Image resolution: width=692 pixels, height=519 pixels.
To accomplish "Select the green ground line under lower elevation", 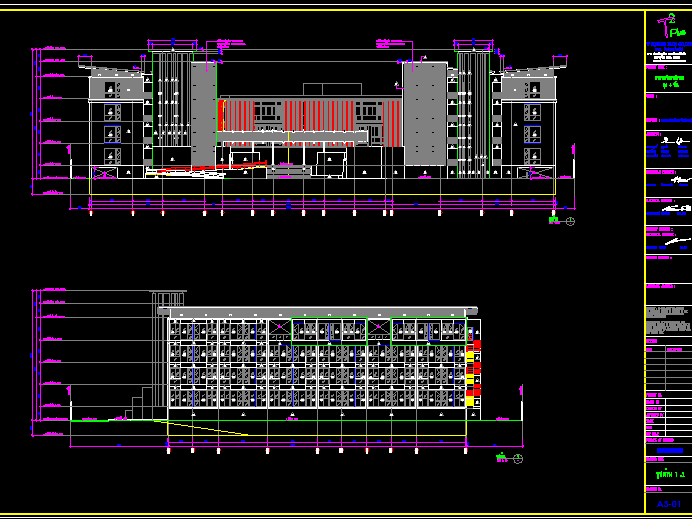I will (x=300, y=421).
